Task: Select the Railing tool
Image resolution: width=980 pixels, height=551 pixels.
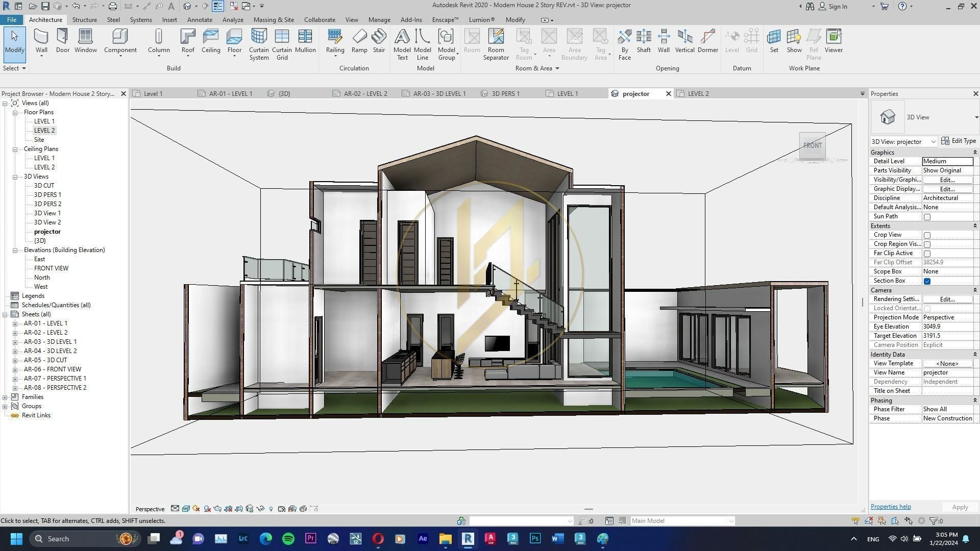Action: (335, 41)
